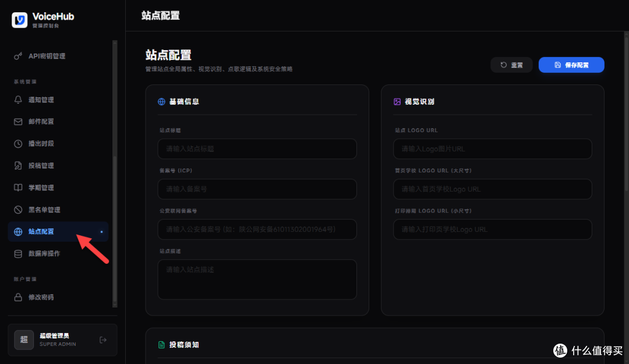This screenshot has height=364, width=629.
Task: Click the green file icon beside 投稿须知
Action: [161, 345]
